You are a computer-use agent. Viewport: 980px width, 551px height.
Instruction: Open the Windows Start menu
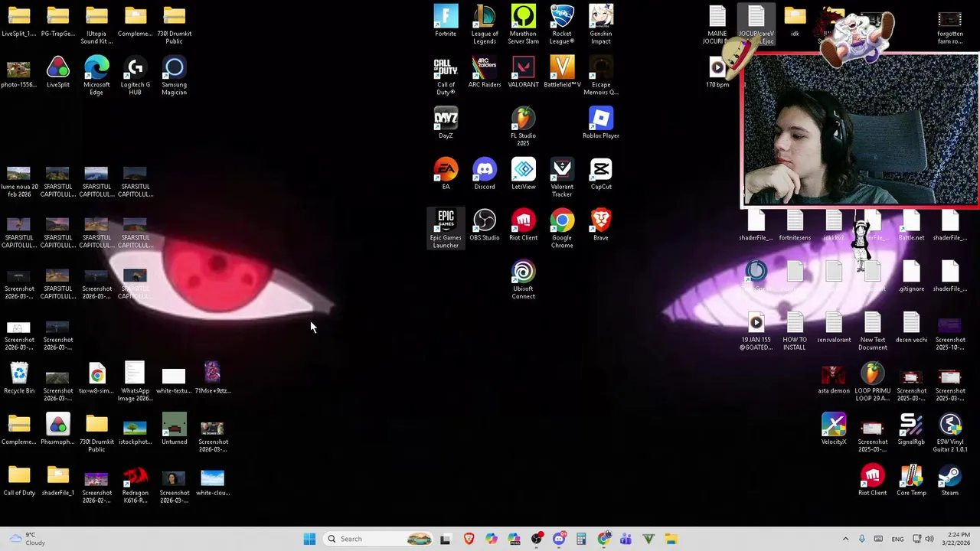click(x=309, y=539)
